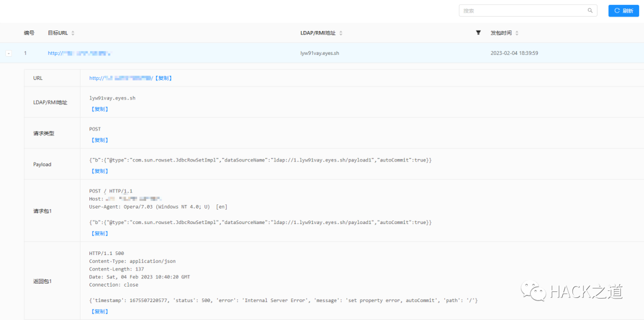This screenshot has width=644, height=320.
Task: Click the POST value in 请求类型 row
Action: point(95,129)
